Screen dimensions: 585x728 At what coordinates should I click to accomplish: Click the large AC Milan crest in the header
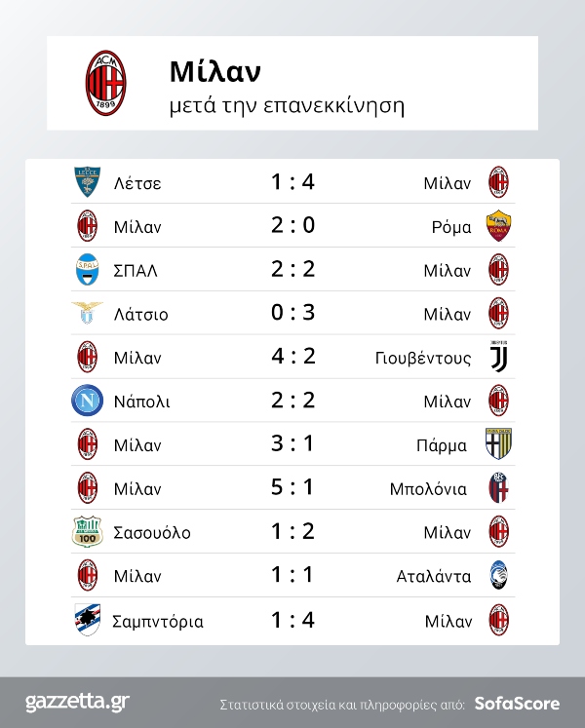pos(105,84)
